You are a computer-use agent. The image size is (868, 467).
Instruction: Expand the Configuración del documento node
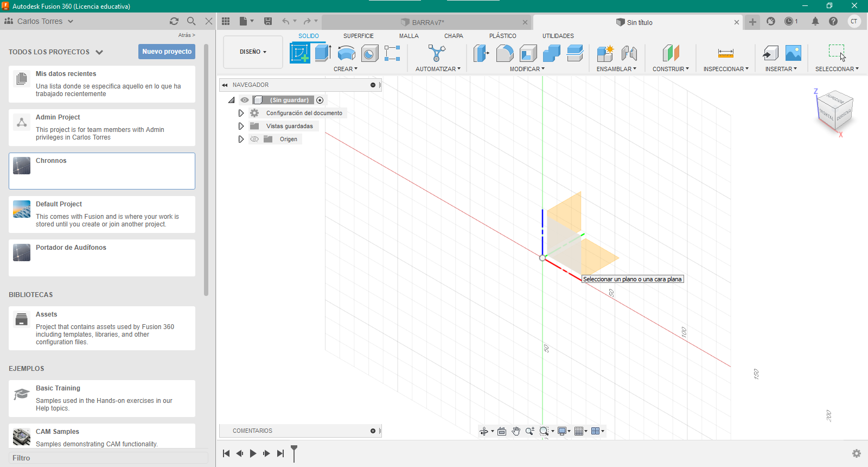tap(241, 113)
